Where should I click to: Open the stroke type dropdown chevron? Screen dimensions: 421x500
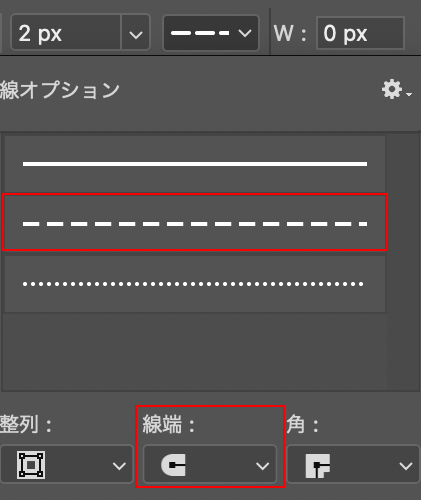click(245, 33)
